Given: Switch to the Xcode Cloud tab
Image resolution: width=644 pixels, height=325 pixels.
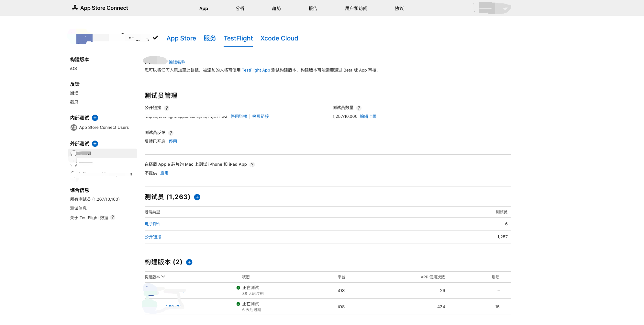Looking at the screenshot, I should click(279, 38).
